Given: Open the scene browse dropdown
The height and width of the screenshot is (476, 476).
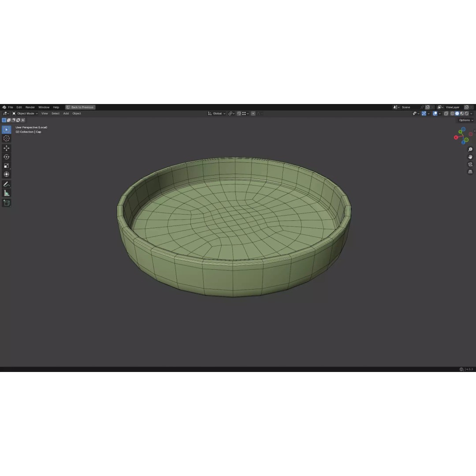Looking at the screenshot, I should (x=396, y=107).
